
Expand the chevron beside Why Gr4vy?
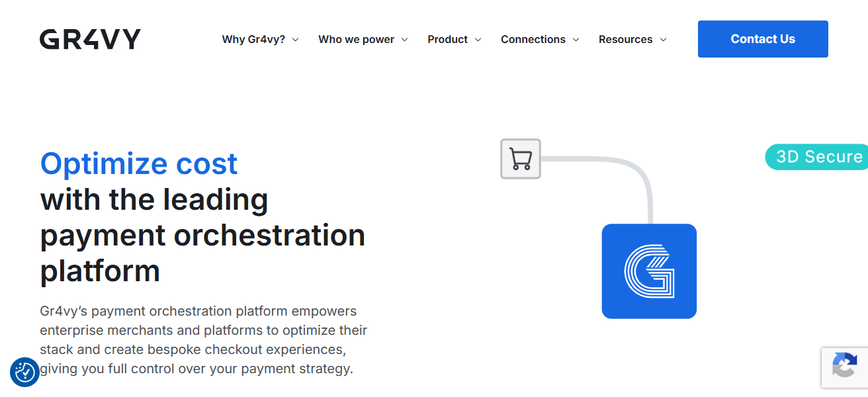(x=295, y=40)
